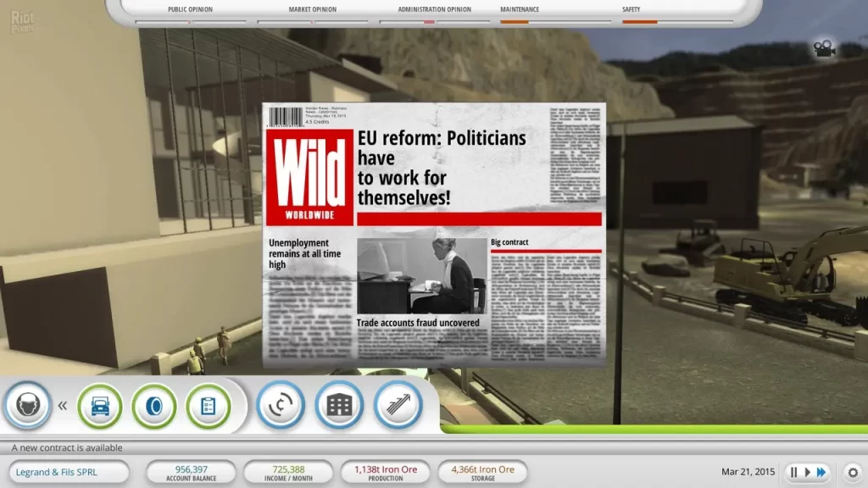Open the Account Balance details
Image resolution: width=868 pixels, height=488 pixels.
191,472
